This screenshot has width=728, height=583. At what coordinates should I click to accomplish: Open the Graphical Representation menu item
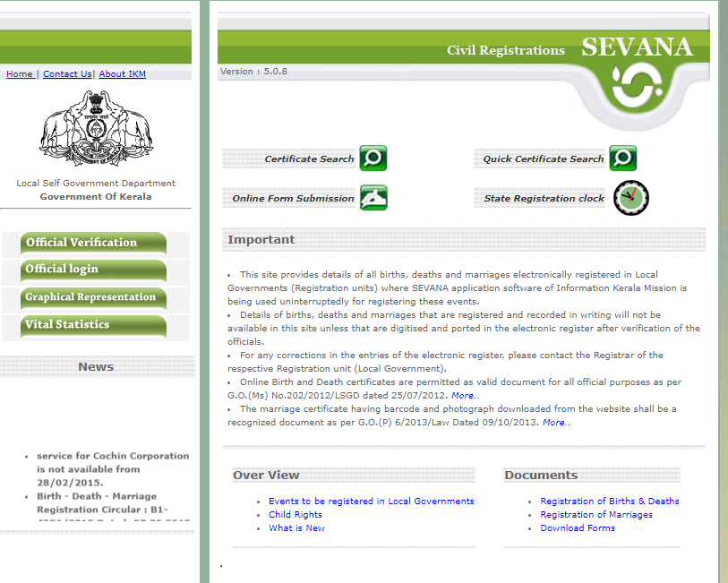pos(93,298)
